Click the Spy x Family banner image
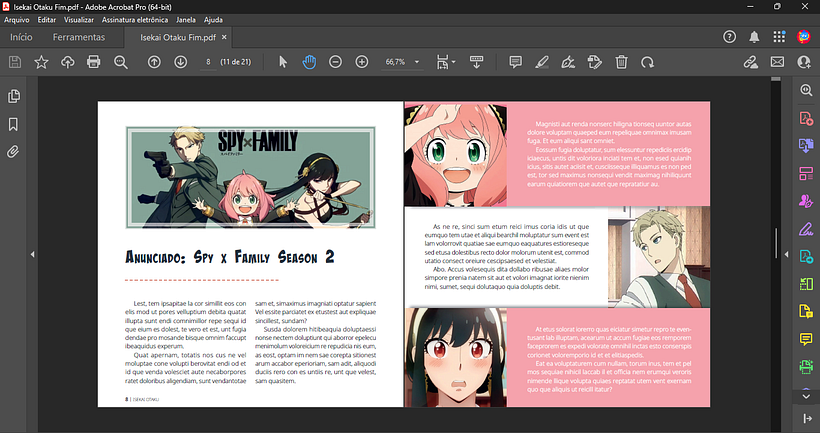 pyautogui.click(x=250, y=177)
